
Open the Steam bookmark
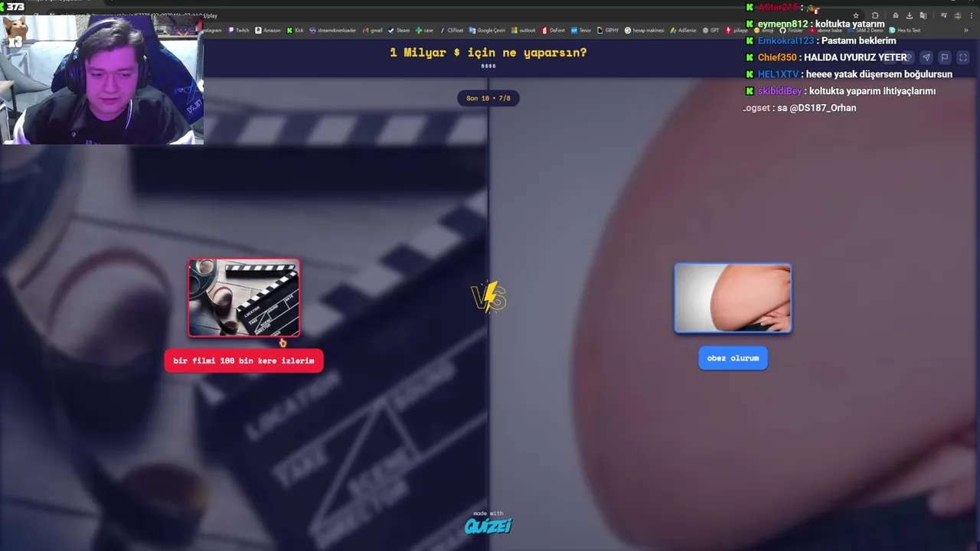399,31
